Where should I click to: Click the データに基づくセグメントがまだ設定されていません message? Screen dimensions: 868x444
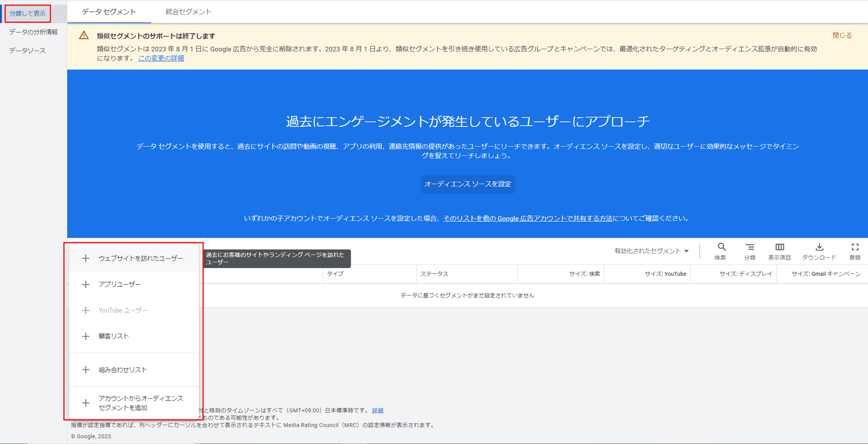click(x=467, y=295)
